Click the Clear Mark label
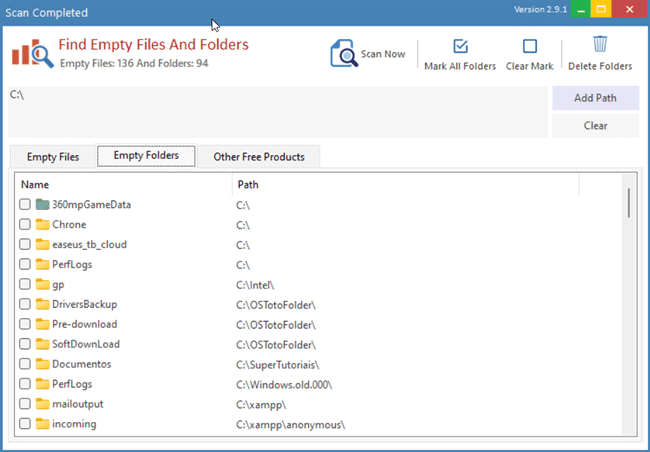This screenshot has height=452, width=650. point(529,66)
